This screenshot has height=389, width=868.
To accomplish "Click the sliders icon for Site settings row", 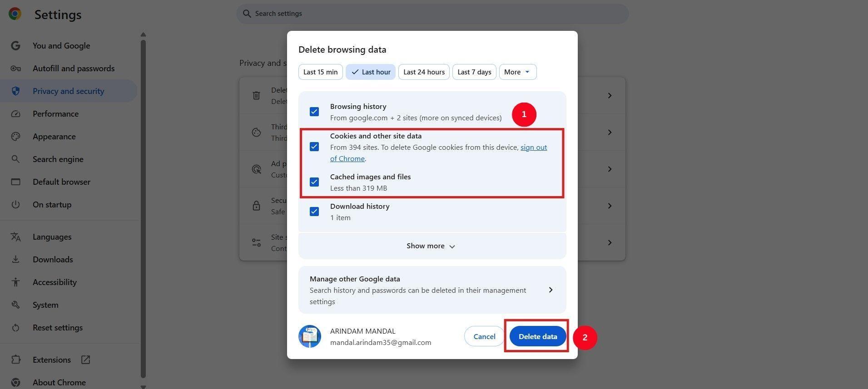I will pos(256,242).
